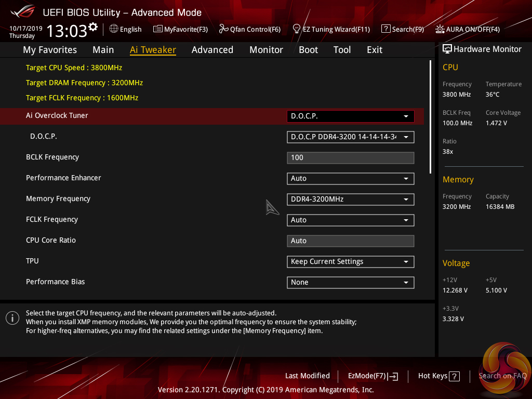Screen dimensions: 532x399
Task: Expand the FCLK Frequency dropdown
Action: pos(351,220)
